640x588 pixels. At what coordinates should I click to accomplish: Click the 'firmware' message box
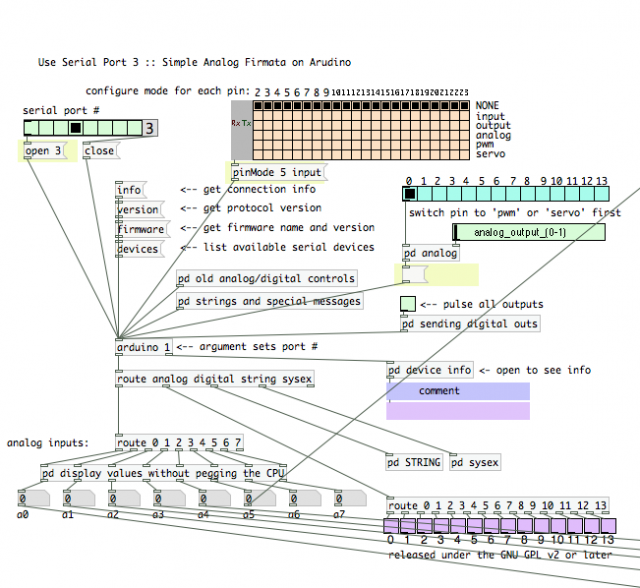tap(142, 229)
